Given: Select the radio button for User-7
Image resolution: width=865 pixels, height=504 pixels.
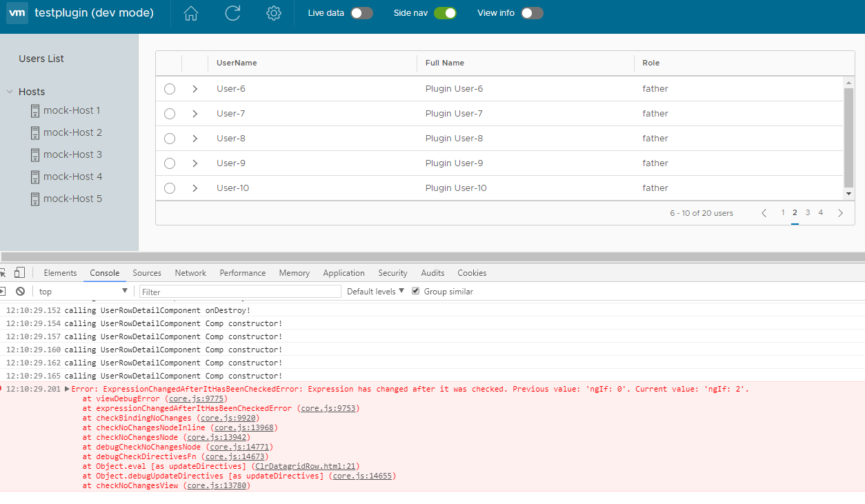Looking at the screenshot, I should (170, 114).
